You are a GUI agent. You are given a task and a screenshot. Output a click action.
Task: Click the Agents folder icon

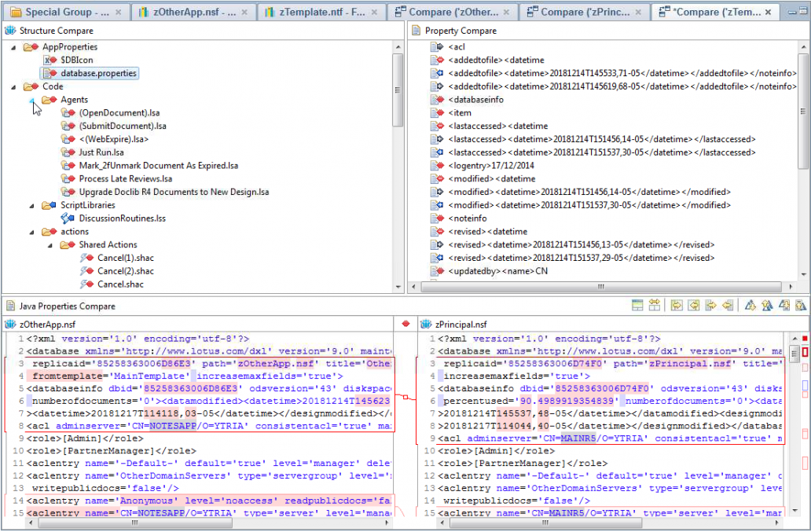(x=50, y=99)
